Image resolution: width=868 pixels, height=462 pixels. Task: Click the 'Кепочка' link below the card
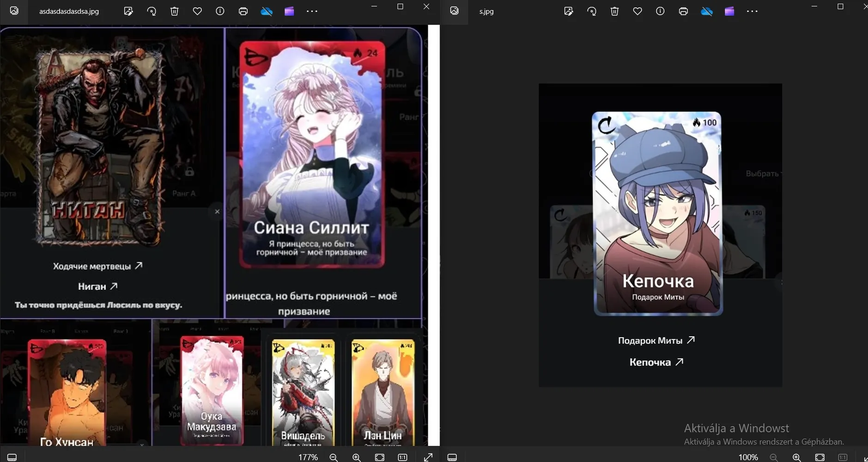pyautogui.click(x=656, y=362)
